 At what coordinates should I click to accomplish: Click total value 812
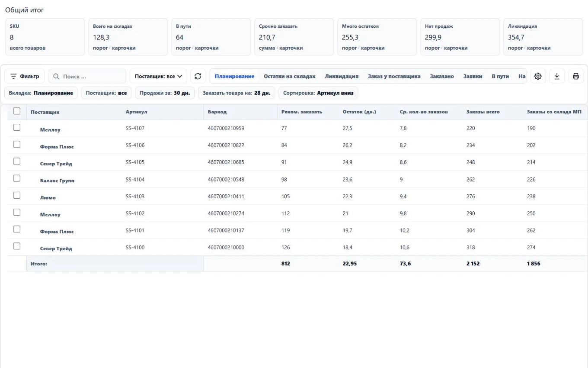[x=285, y=263]
